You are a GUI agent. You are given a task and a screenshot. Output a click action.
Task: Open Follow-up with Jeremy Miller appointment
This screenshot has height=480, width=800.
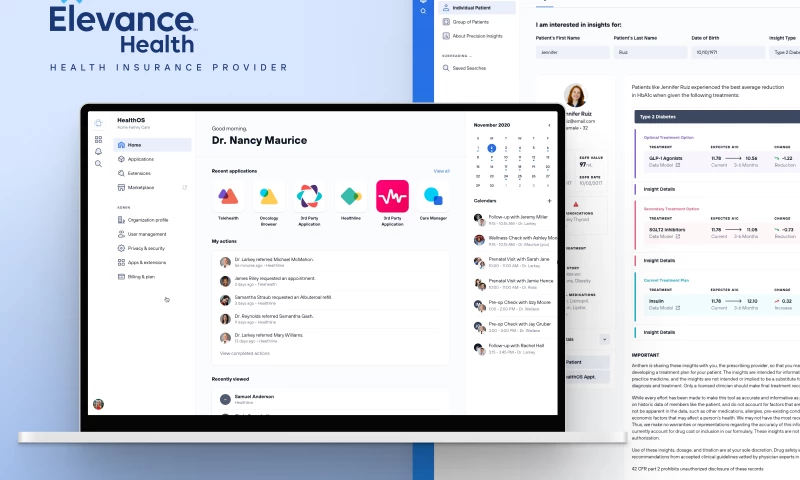516,218
